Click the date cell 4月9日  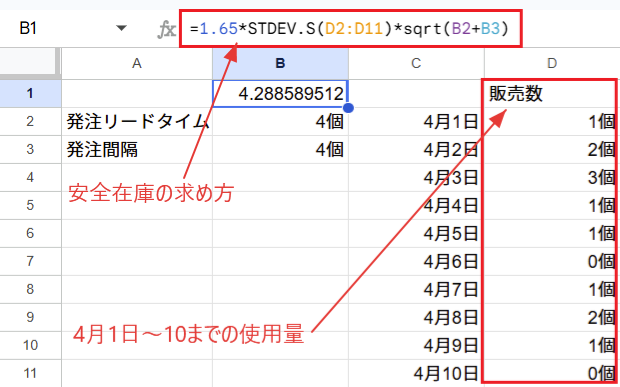point(416,345)
